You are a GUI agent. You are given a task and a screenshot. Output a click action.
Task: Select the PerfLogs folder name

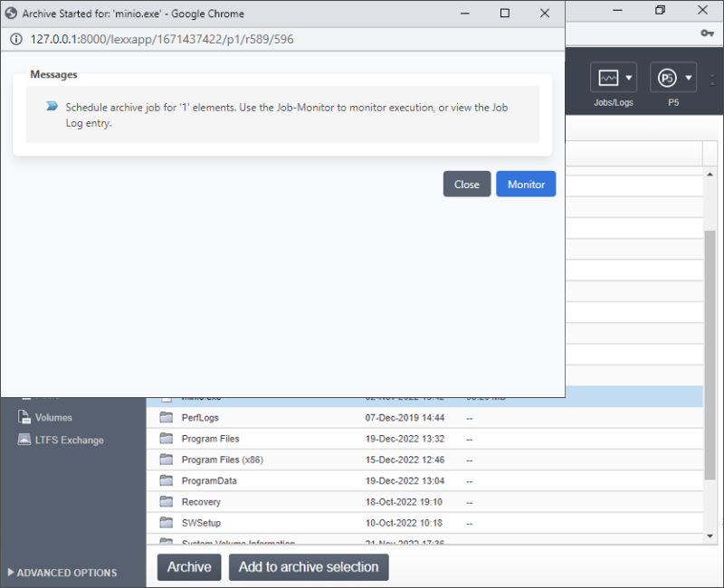point(200,418)
